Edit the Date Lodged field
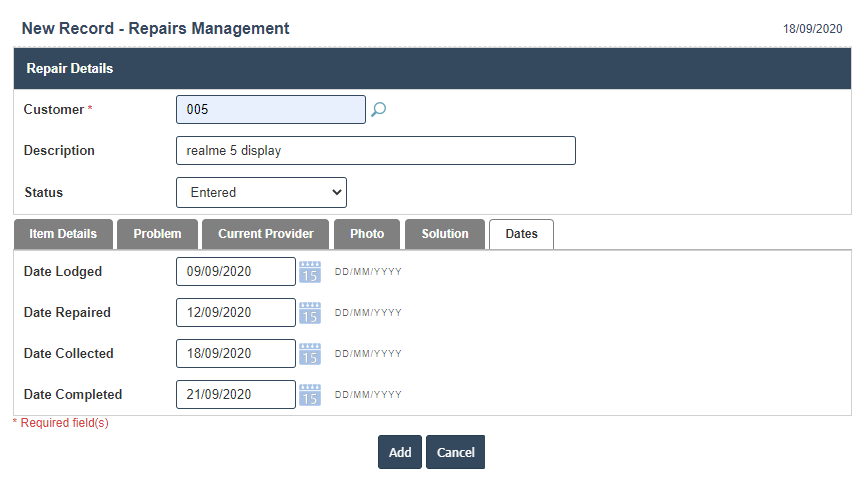Image resolution: width=863 pixels, height=480 pixels. (x=235, y=272)
